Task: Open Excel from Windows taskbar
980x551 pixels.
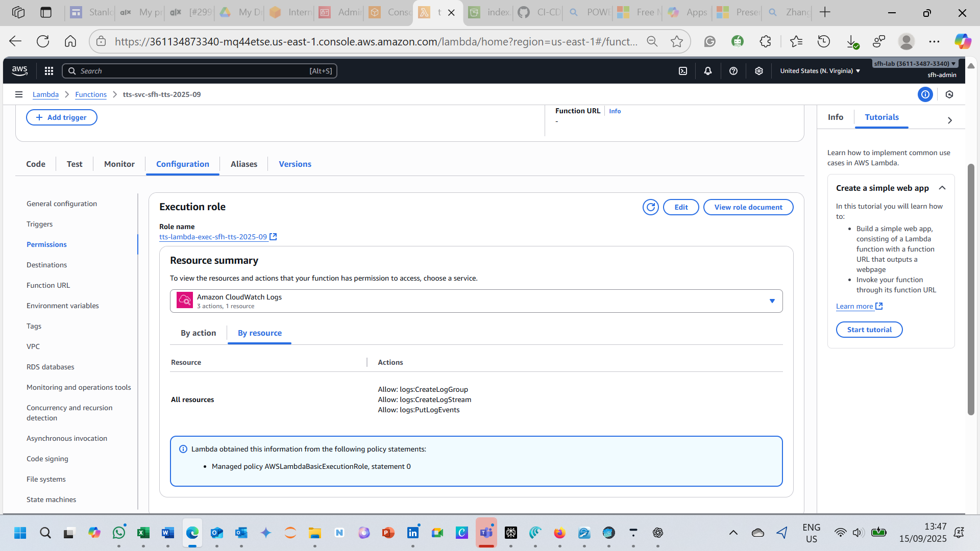Action: 143,533
